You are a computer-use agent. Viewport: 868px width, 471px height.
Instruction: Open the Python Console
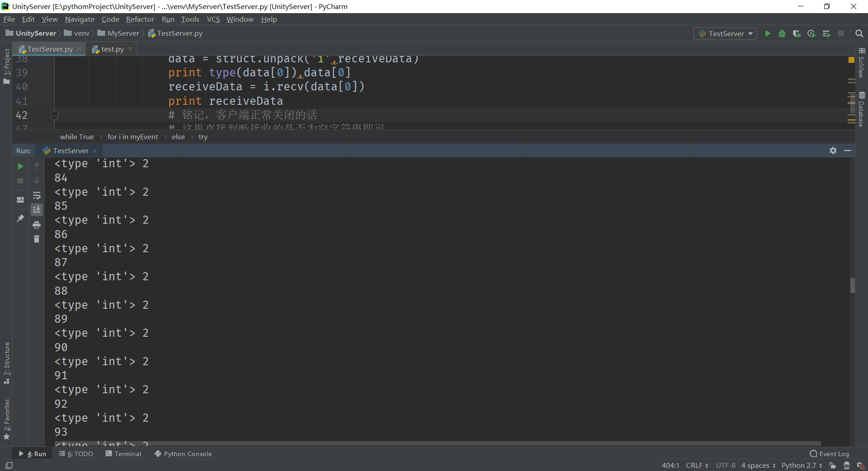click(x=183, y=454)
